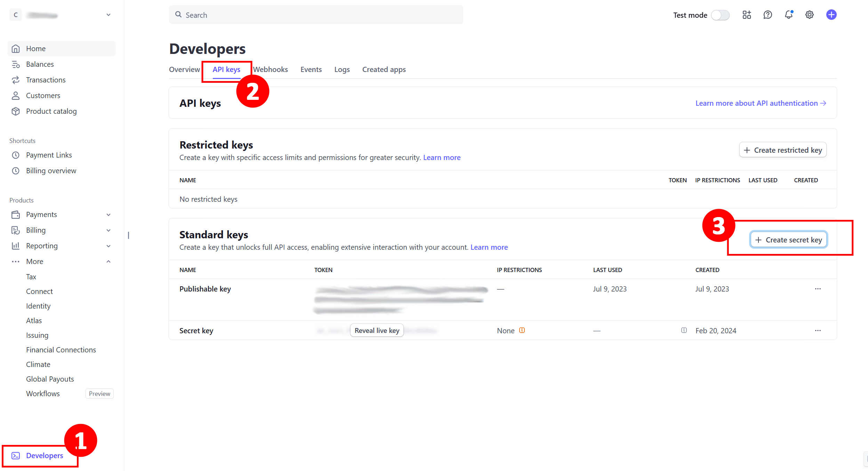Click the purple plus create icon
The height and width of the screenshot is (471, 868).
click(x=831, y=15)
